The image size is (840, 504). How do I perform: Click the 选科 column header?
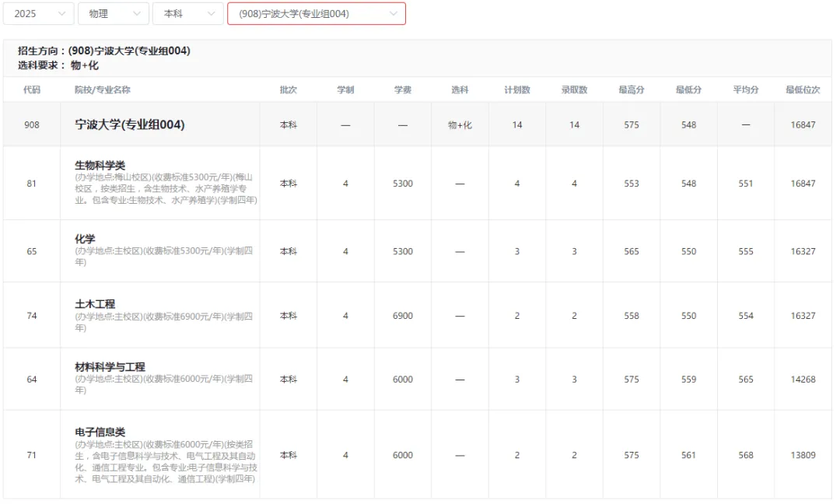click(x=460, y=89)
